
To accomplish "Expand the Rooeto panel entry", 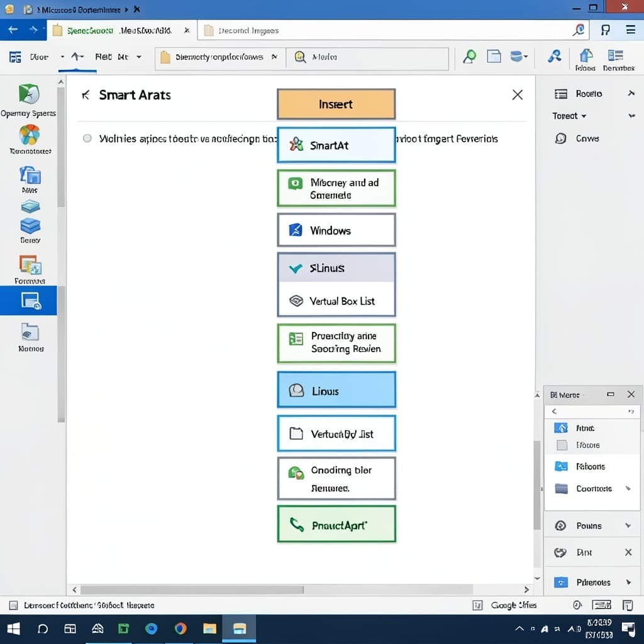I will tap(631, 94).
